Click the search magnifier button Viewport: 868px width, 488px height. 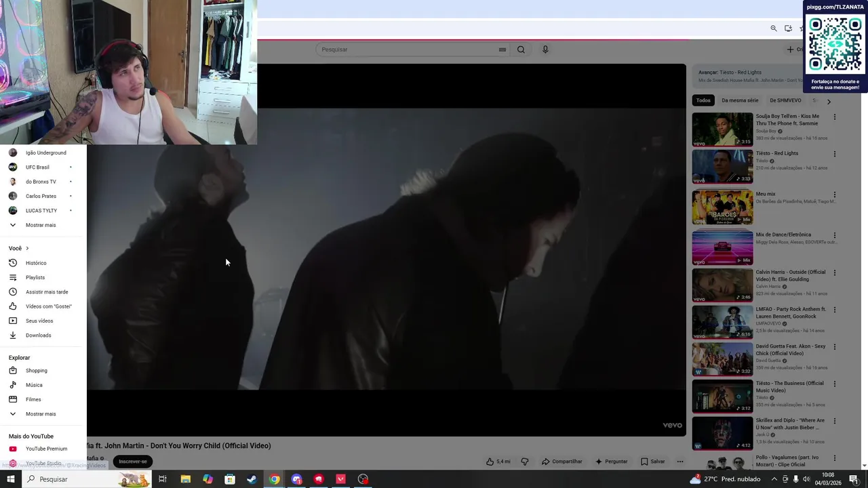click(521, 49)
